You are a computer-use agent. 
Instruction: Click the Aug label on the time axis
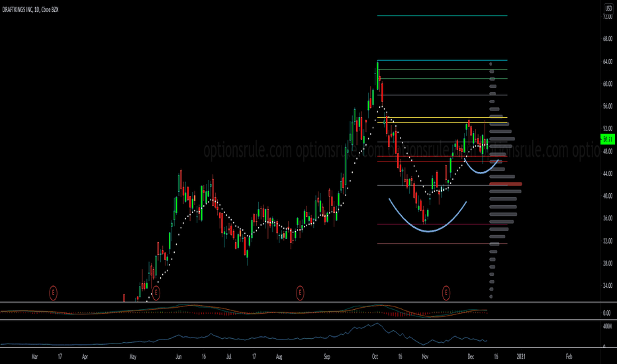[x=279, y=357]
